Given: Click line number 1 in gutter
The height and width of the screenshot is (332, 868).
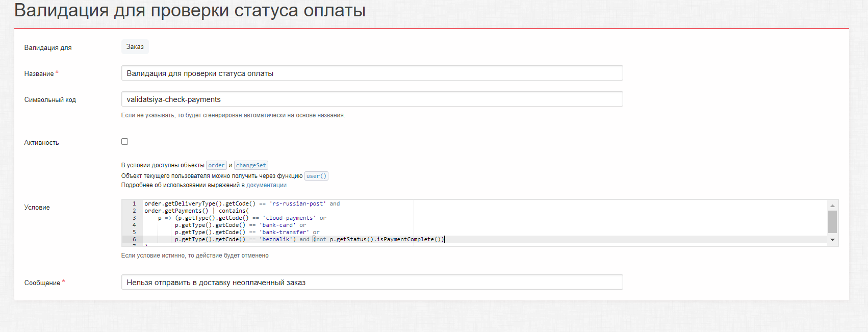Looking at the screenshot, I should [134, 203].
